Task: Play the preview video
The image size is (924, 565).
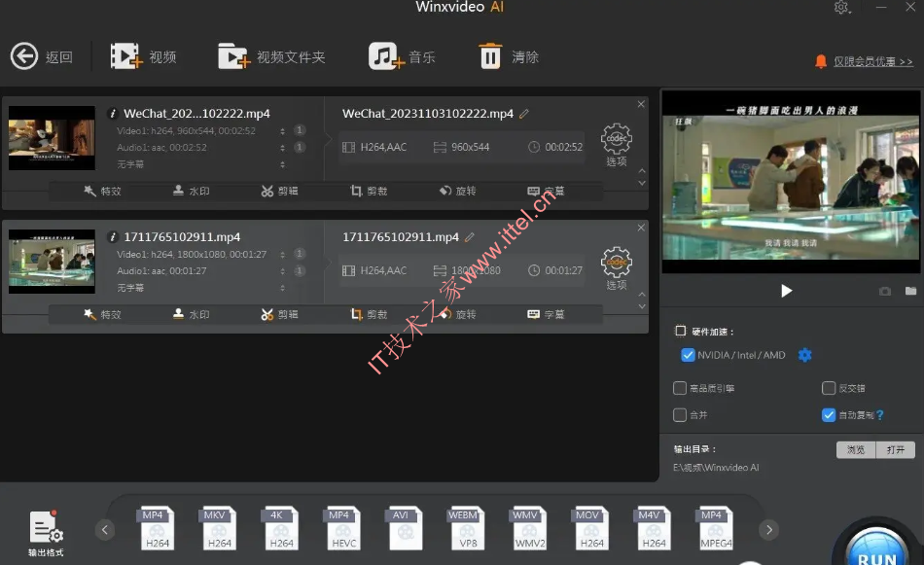Action: 786,291
